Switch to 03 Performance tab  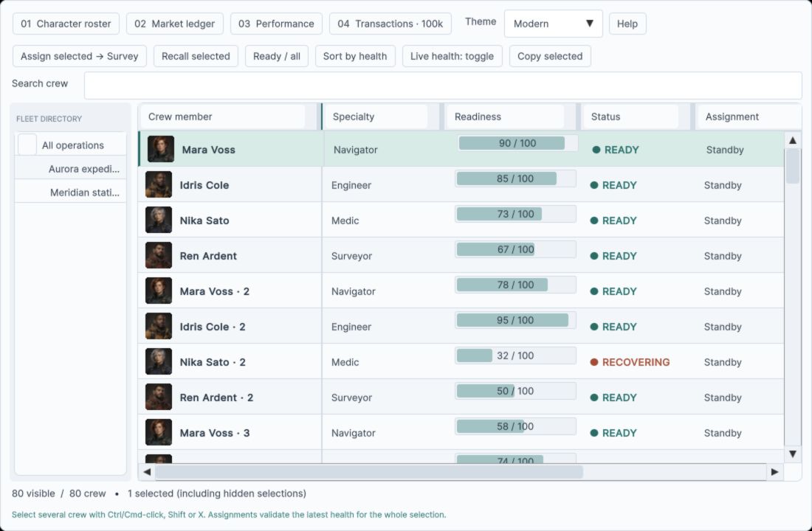click(276, 24)
